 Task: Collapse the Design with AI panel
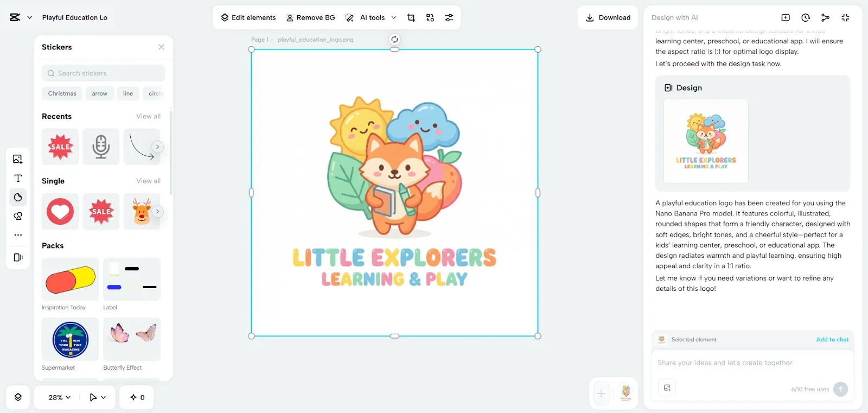point(845,18)
